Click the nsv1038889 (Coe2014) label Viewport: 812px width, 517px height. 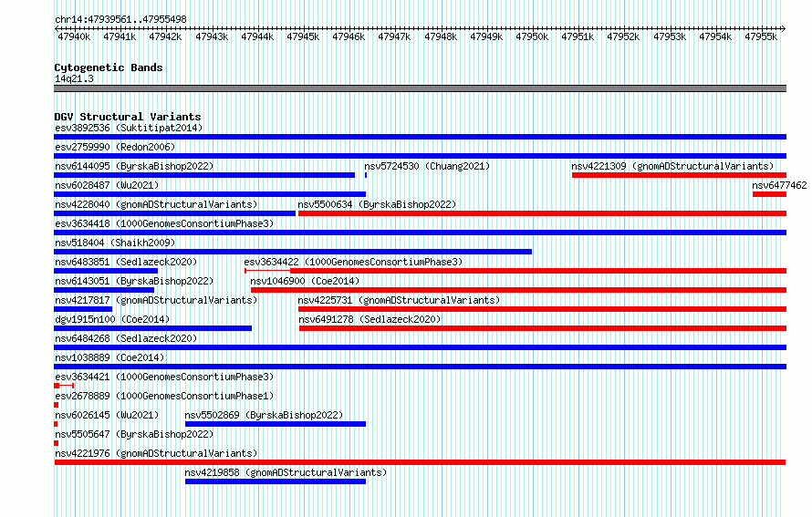pyautogui.click(x=109, y=357)
